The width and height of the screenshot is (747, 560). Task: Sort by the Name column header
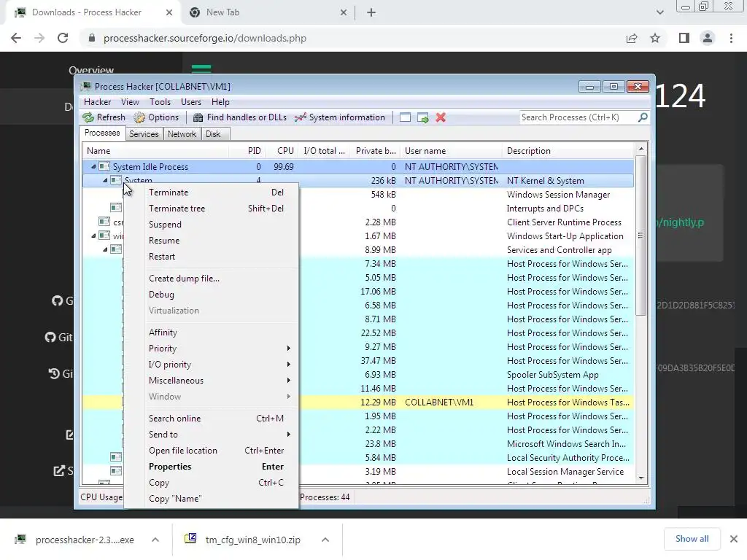point(155,151)
